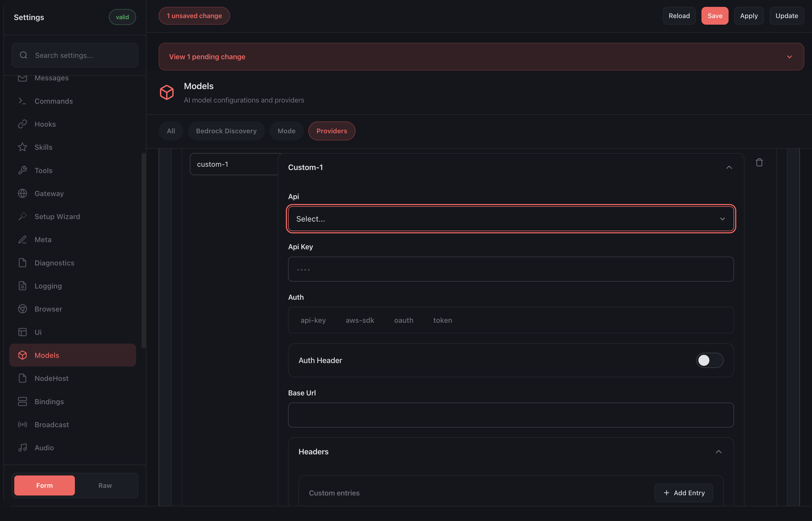The height and width of the screenshot is (521, 812).
Task: Click the Audio music note icon
Action: coord(22,448)
